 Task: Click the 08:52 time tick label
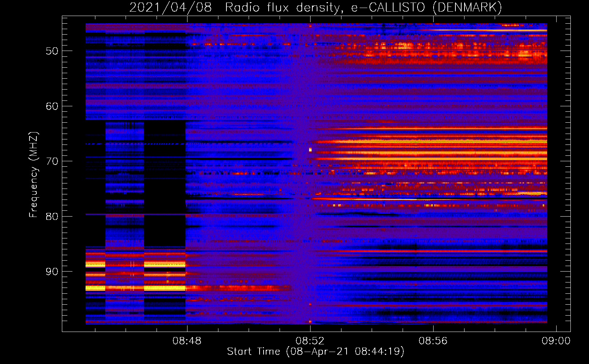coord(310,341)
